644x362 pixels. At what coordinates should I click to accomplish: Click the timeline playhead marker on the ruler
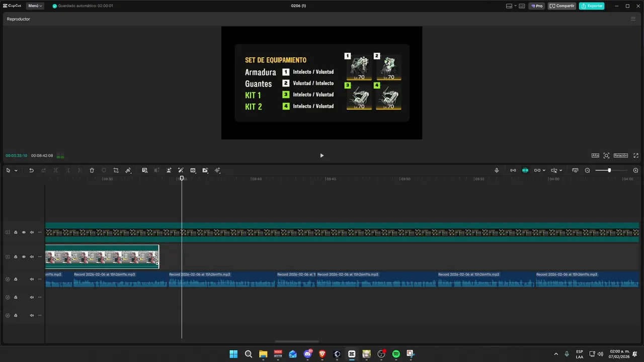pyautogui.click(x=182, y=178)
